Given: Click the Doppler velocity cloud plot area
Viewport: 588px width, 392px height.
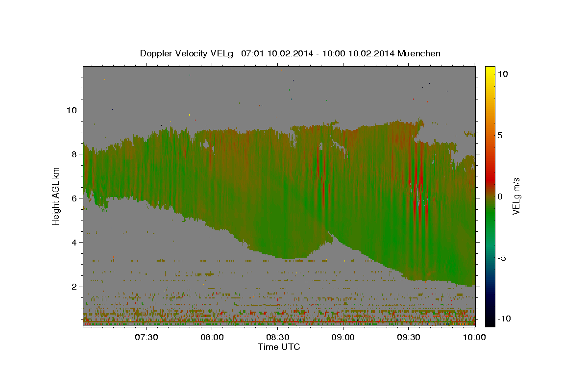Looking at the screenshot, I should pos(279,196).
